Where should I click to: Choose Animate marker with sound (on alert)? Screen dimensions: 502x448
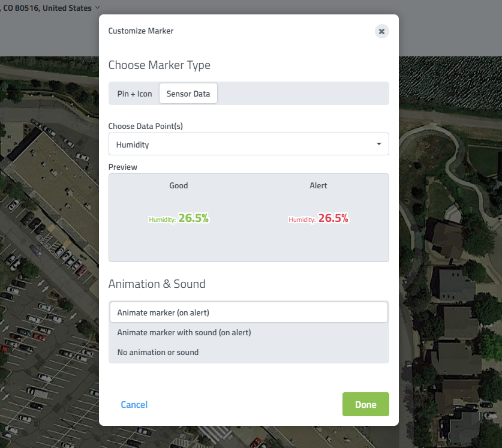pyautogui.click(x=184, y=332)
